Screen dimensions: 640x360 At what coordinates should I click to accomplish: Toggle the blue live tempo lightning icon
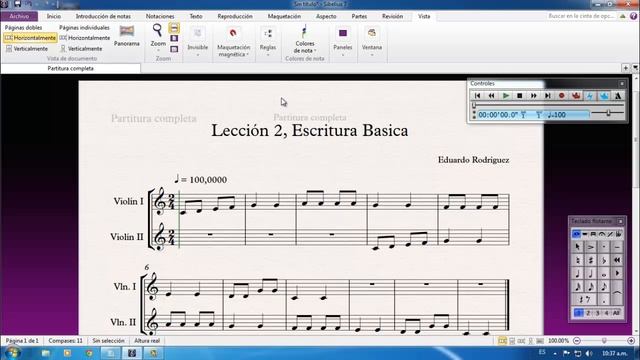point(590,96)
